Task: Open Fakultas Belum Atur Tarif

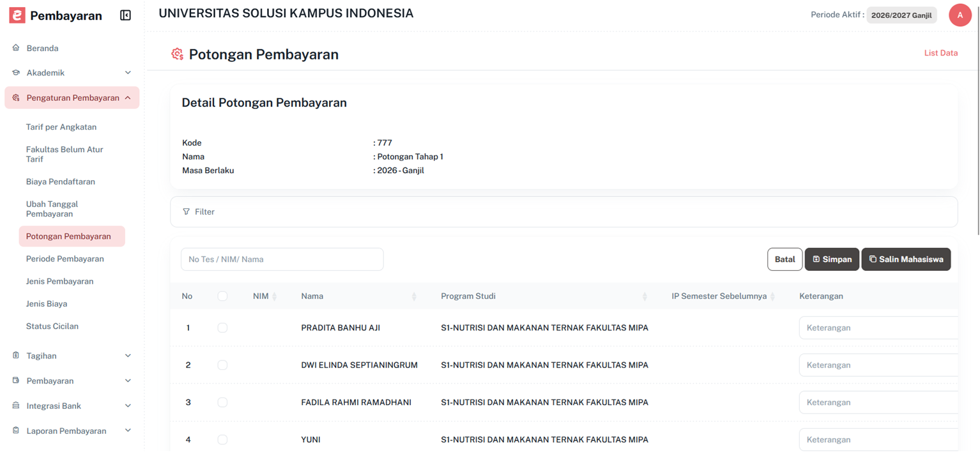Action: (x=65, y=154)
